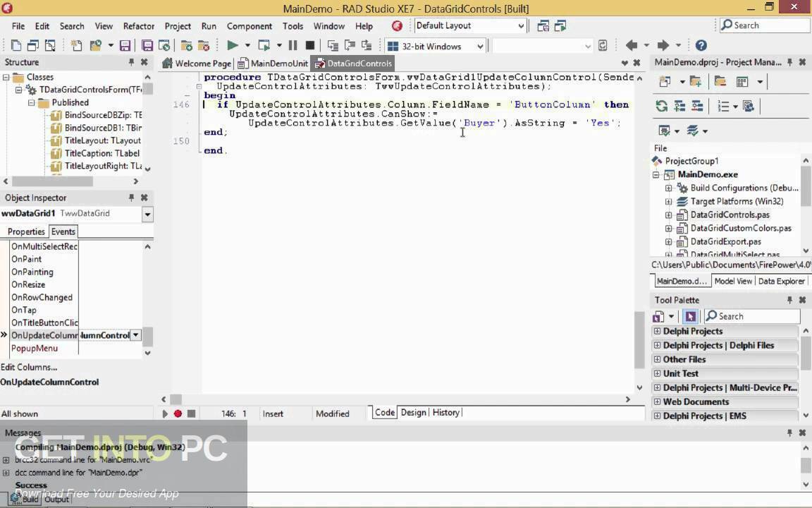Open the Tools menu

point(293,26)
